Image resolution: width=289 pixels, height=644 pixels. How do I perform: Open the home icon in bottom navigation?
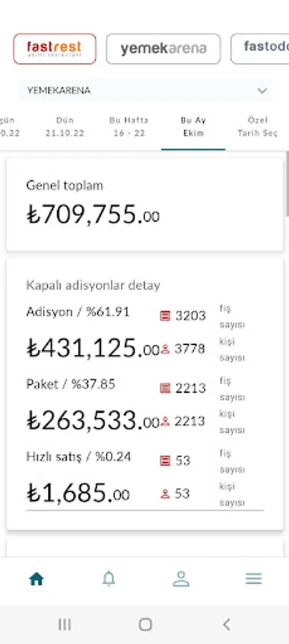tap(36, 579)
